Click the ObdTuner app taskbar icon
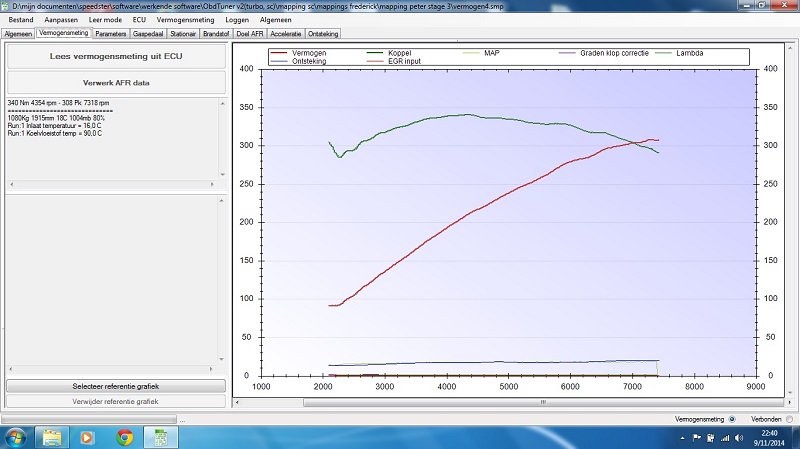Image resolution: width=800 pixels, height=449 pixels. [159, 437]
